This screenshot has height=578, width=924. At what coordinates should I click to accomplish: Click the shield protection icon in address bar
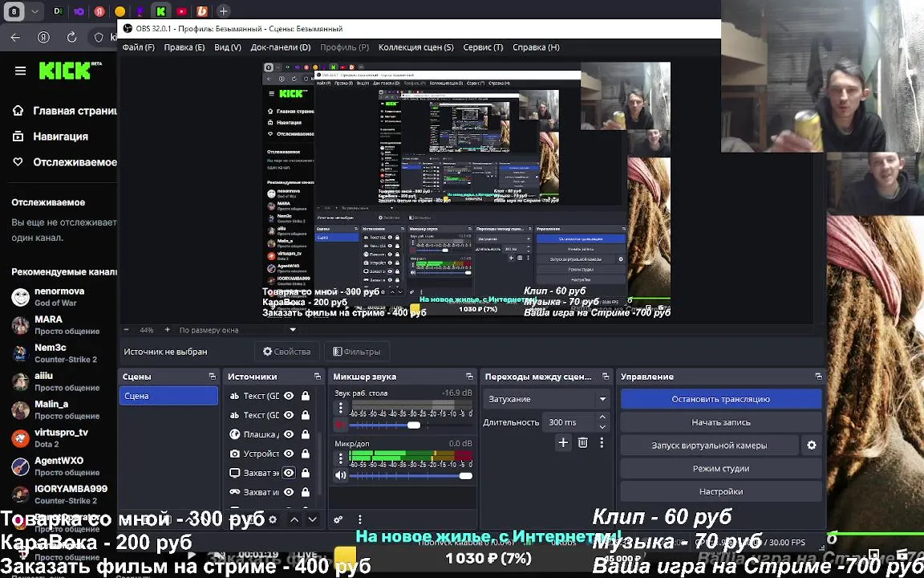click(x=99, y=37)
